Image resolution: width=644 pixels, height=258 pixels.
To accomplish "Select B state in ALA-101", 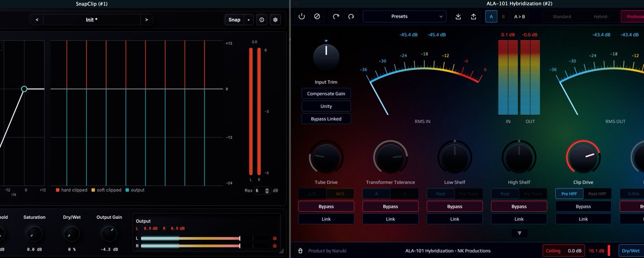I will click(x=503, y=17).
